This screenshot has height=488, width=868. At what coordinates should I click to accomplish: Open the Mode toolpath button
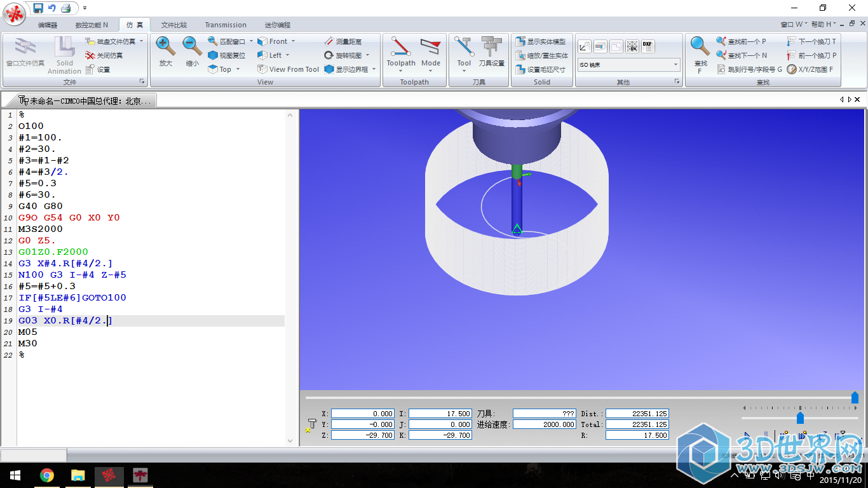[x=430, y=55]
